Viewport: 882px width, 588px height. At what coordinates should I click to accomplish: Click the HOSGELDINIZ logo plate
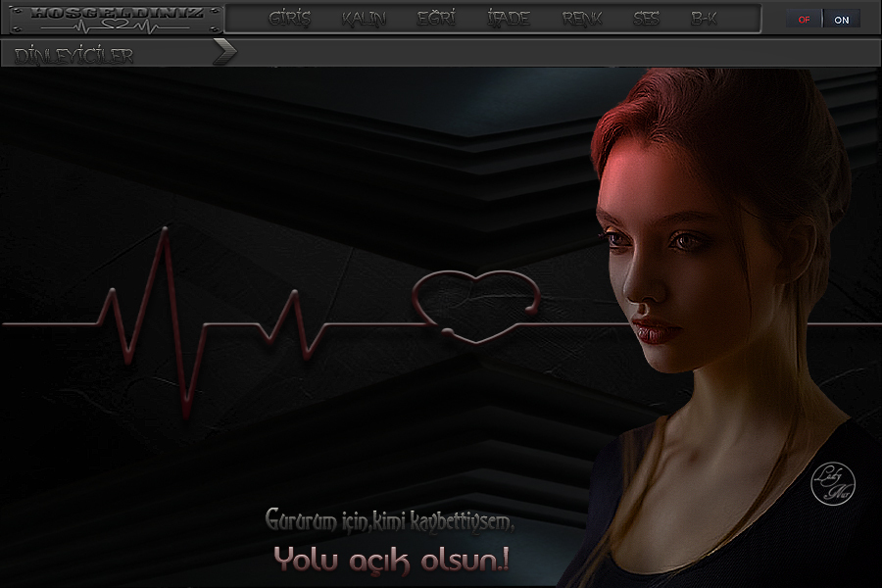tap(115, 18)
